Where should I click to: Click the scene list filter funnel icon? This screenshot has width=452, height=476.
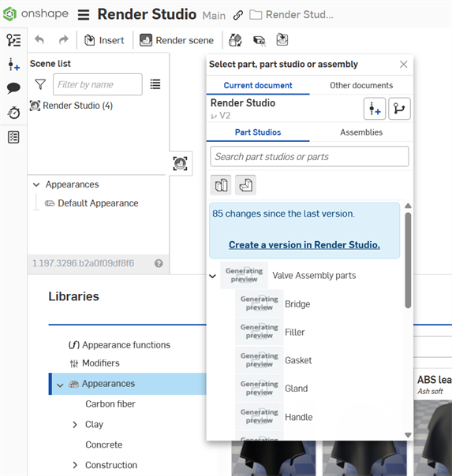(x=40, y=84)
